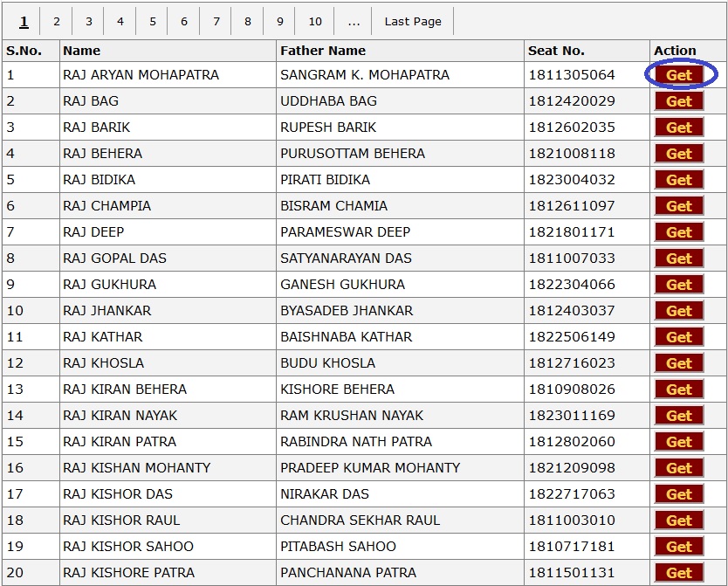Select seat number 1812420029
The width and height of the screenshot is (728, 586).
click(572, 100)
